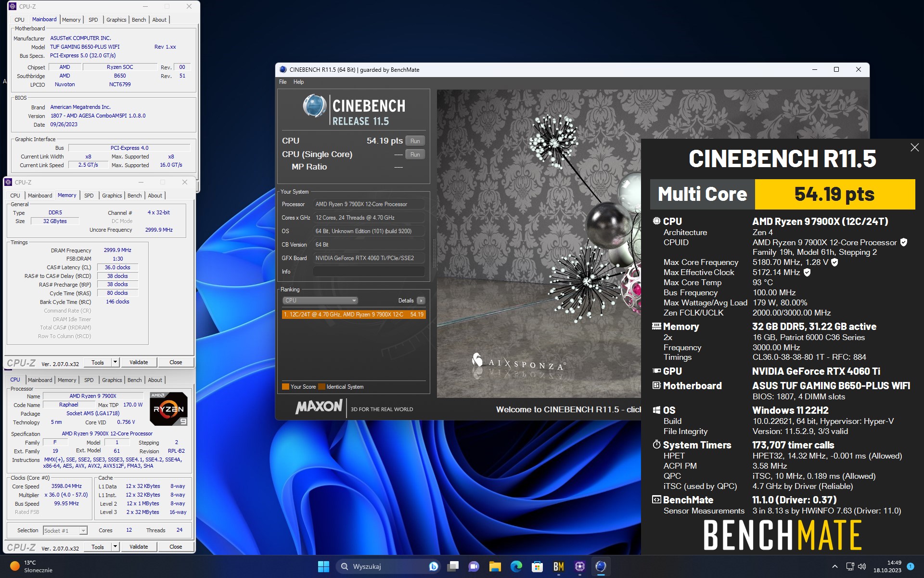Click the Cinebench panel splitter handle
Viewport: 924px width, 578px height.
434,254
